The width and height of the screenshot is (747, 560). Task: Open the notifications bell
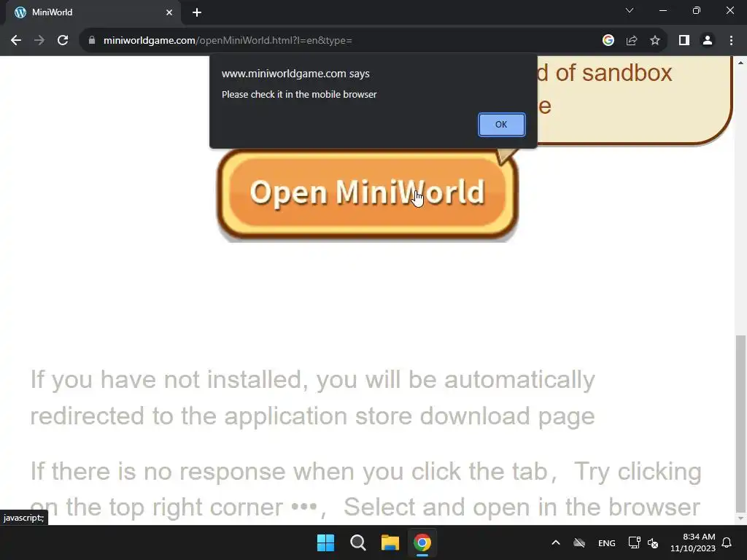click(x=727, y=542)
